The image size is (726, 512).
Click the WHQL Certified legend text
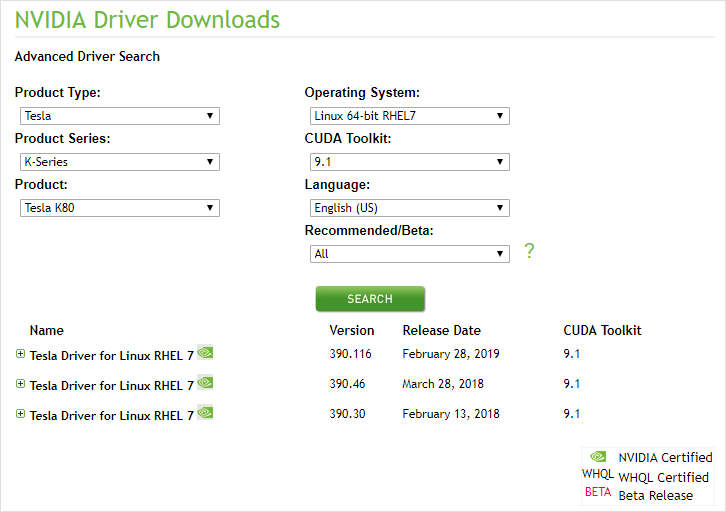[x=663, y=477]
